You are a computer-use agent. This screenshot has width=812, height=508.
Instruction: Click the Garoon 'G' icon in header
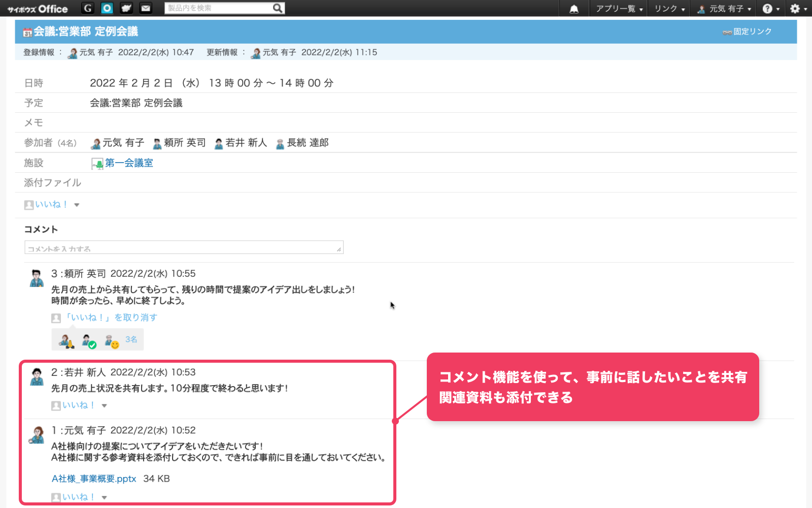(88, 8)
